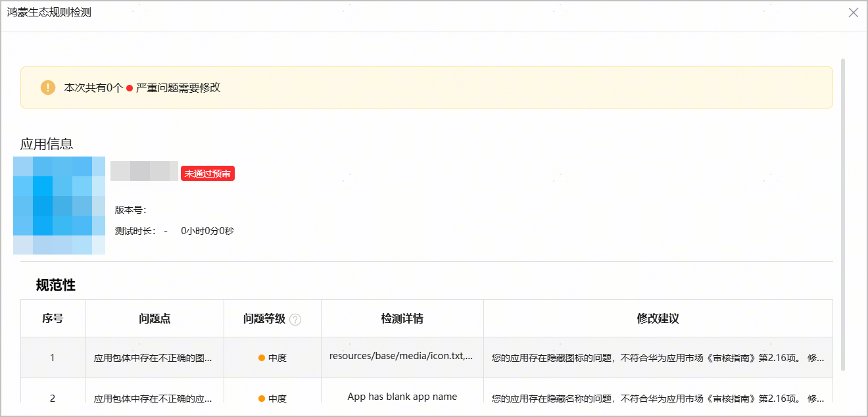
Task: Click the 未通过预审 red status badge
Action: [x=208, y=174]
